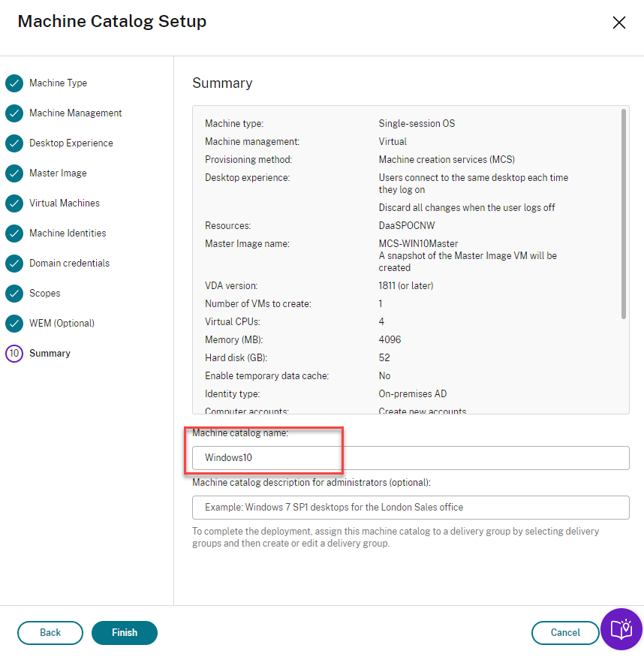Select the Summary step label
The width and height of the screenshot is (644, 660).
tap(50, 354)
